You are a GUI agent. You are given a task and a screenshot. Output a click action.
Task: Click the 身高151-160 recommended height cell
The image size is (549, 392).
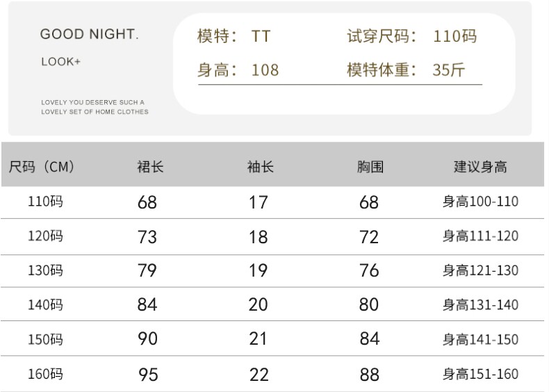coord(480,375)
